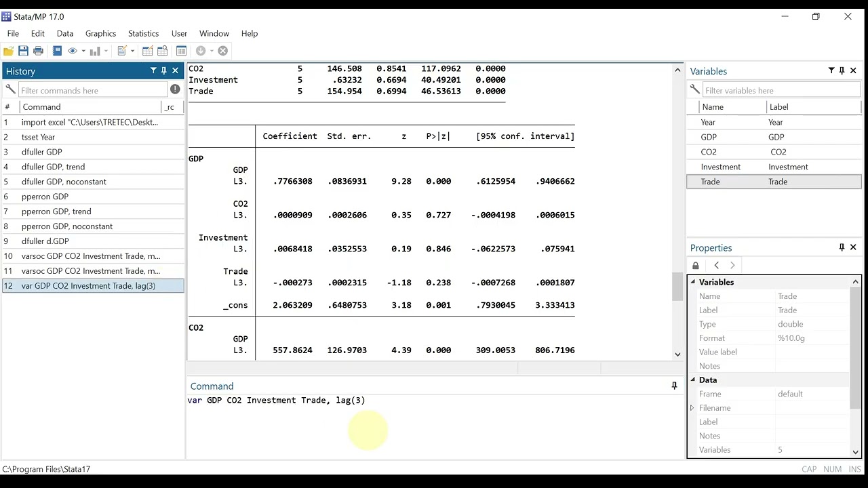
Task: Click the History panel filter funnel icon
Action: click(153, 70)
